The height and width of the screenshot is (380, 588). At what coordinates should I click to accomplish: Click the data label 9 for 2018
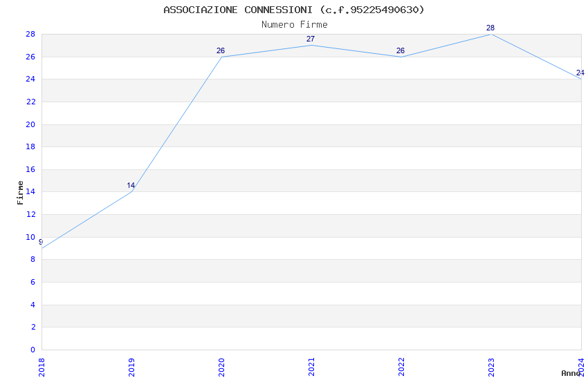click(41, 242)
